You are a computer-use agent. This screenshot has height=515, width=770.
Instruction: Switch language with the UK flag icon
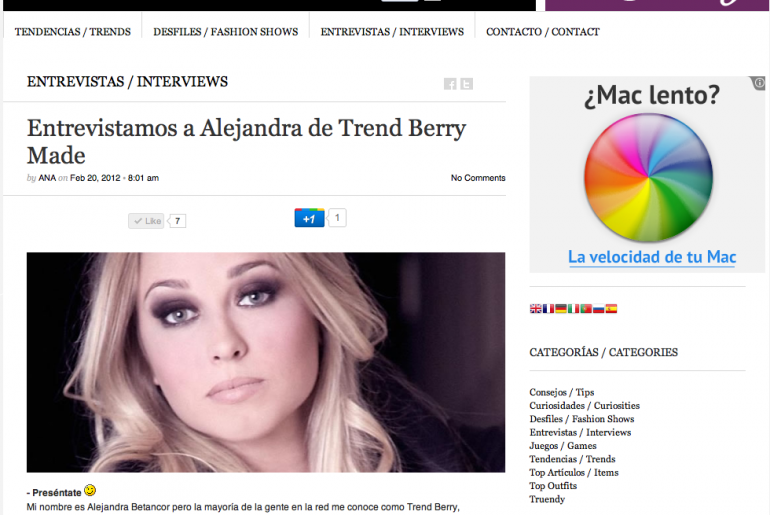pyautogui.click(x=535, y=308)
